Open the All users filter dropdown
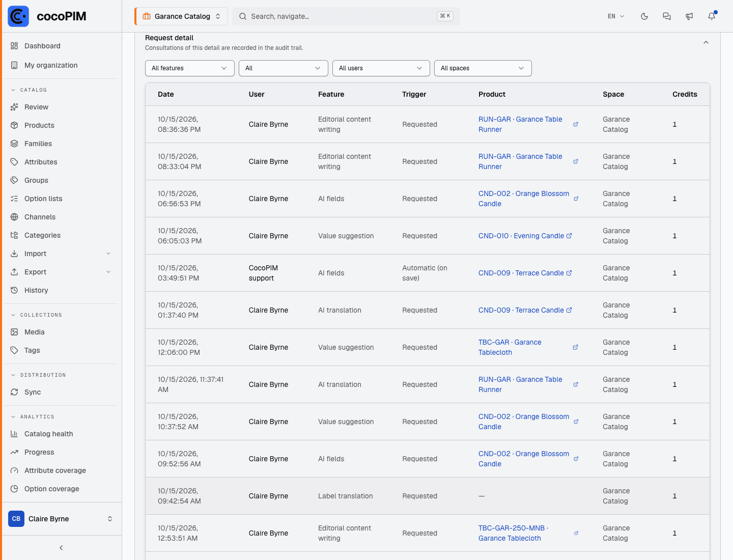This screenshot has width=733, height=560. pos(381,68)
